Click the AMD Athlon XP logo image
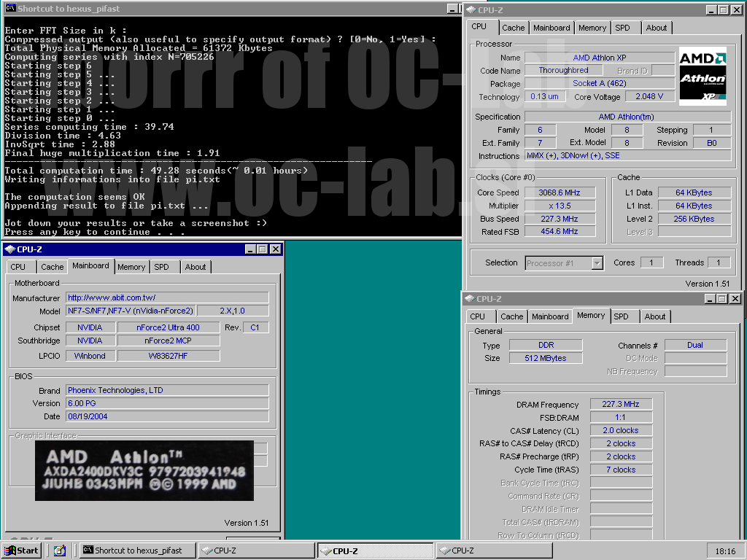This screenshot has width=747, height=560. [x=703, y=76]
